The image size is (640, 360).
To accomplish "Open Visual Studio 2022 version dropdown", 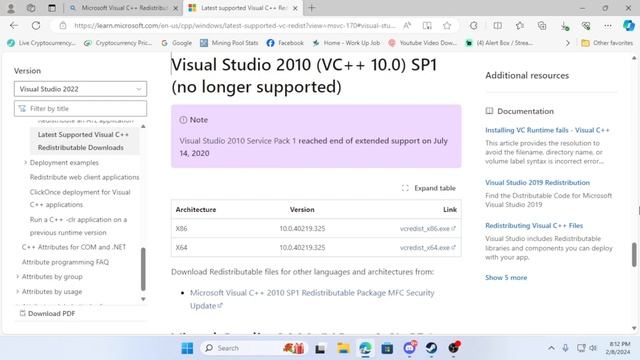I will tap(80, 89).
